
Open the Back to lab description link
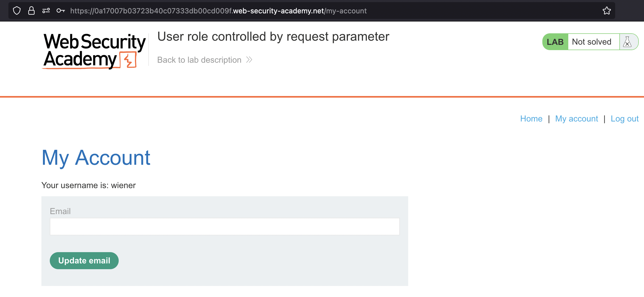pos(199,60)
